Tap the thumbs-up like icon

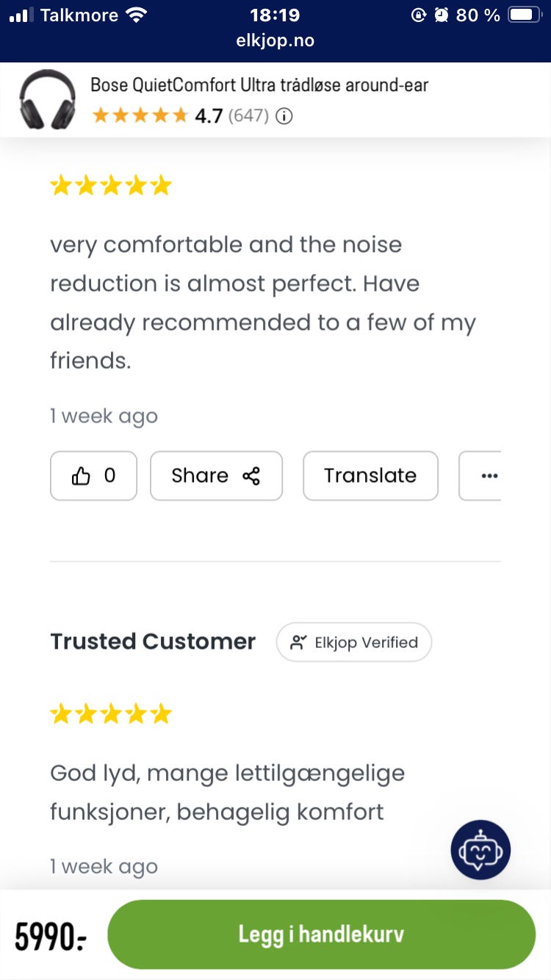tap(81, 476)
